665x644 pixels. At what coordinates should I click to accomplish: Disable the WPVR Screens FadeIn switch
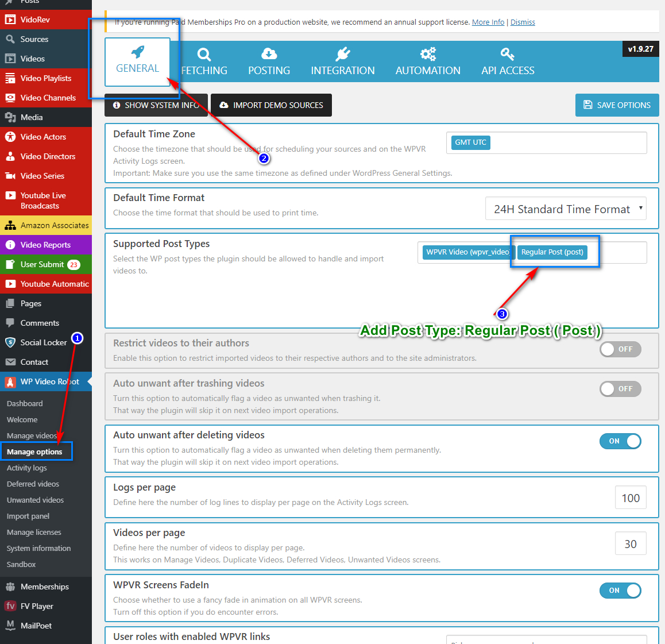pyautogui.click(x=620, y=591)
